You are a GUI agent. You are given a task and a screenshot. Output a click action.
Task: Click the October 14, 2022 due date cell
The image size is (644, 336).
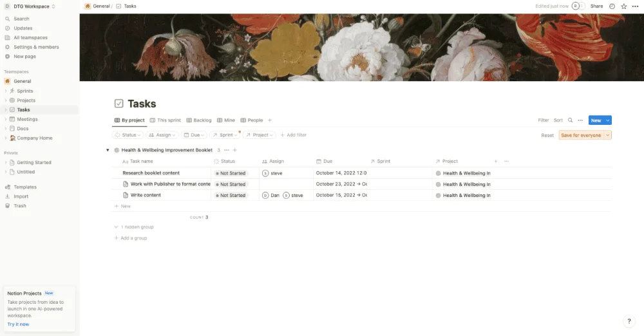341,173
